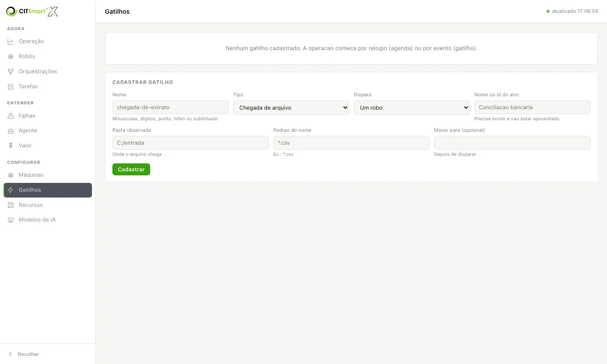
Task: Click the Pasta observada field
Action: coord(191,142)
